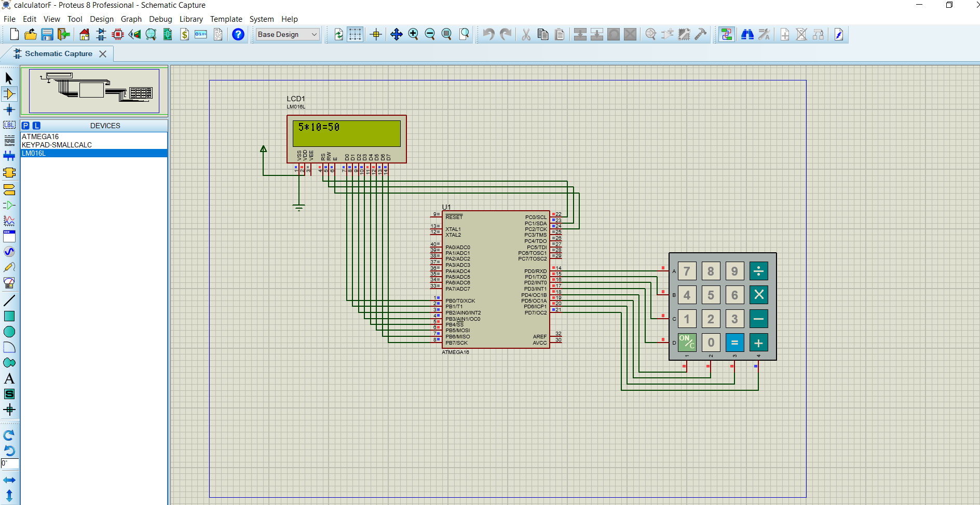Select the Selection Mode arrow tool

[9, 78]
